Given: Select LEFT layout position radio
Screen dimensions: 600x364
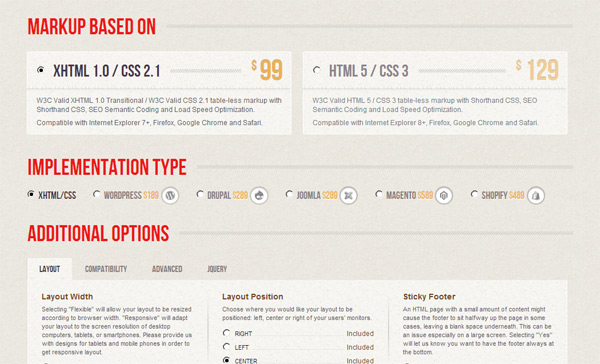Looking at the screenshot, I should pos(227,346).
